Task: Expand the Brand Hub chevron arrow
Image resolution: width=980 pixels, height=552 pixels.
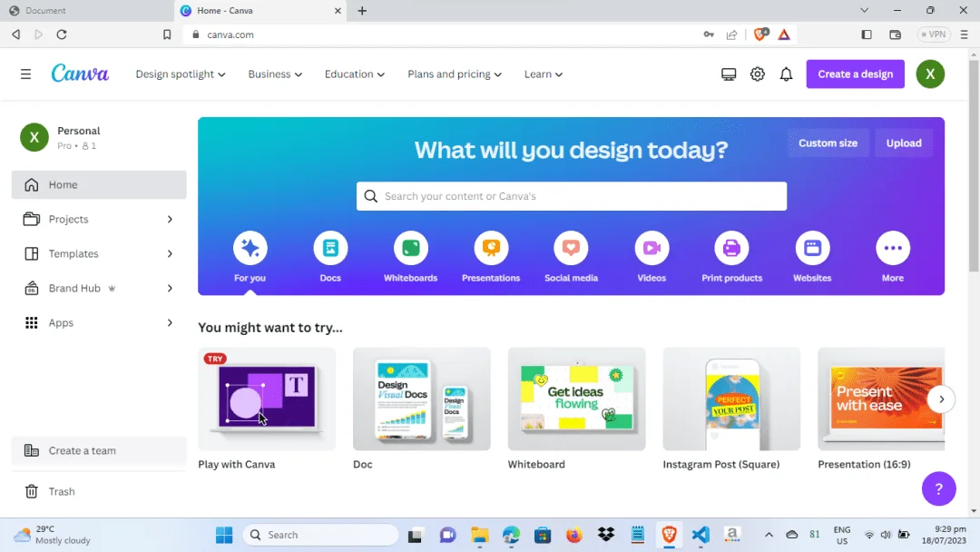Action: 170,288
